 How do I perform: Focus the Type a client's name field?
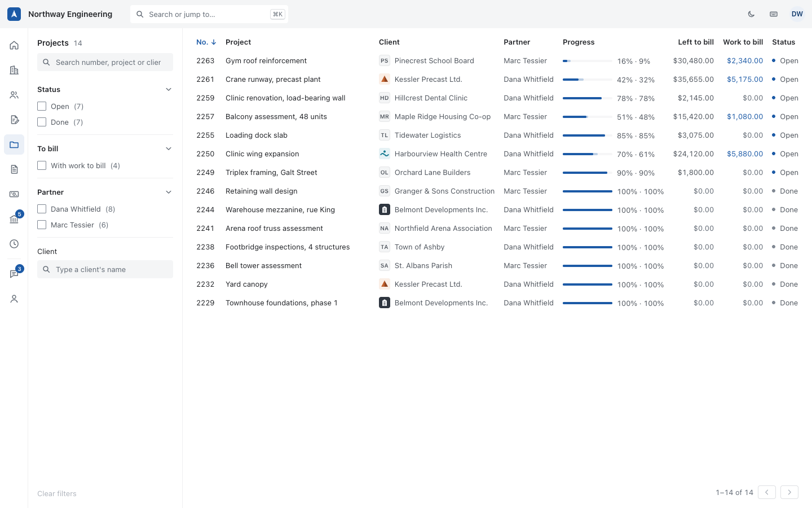click(x=105, y=269)
